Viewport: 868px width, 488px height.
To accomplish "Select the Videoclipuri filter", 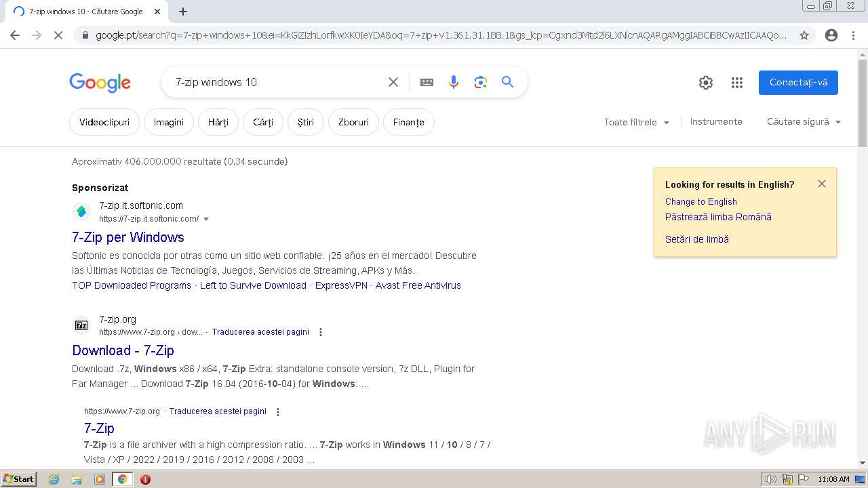I will tap(104, 122).
